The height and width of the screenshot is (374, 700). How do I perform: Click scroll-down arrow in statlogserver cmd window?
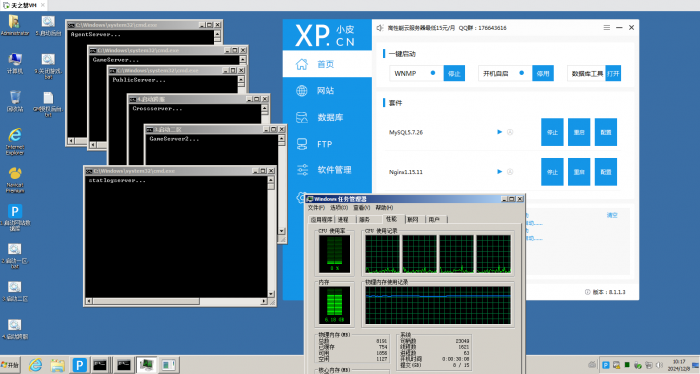tap(271, 294)
